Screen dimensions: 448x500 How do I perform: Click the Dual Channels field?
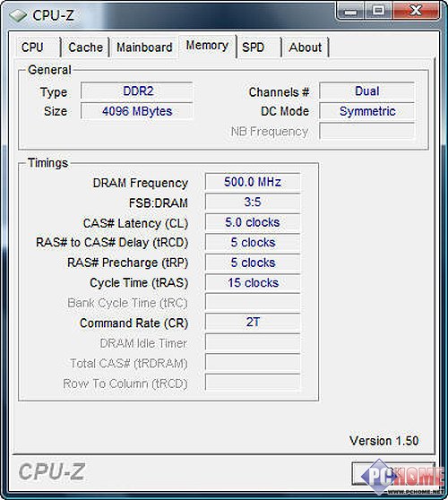[367, 91]
